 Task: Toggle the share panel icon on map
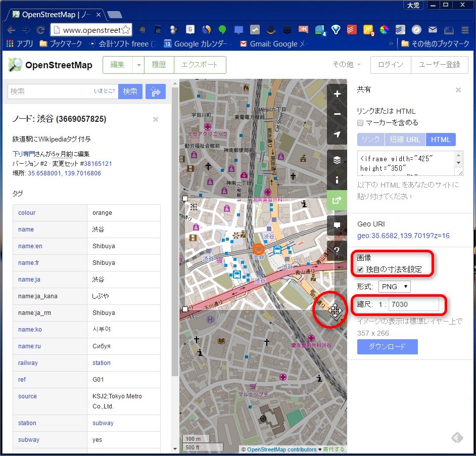[337, 200]
